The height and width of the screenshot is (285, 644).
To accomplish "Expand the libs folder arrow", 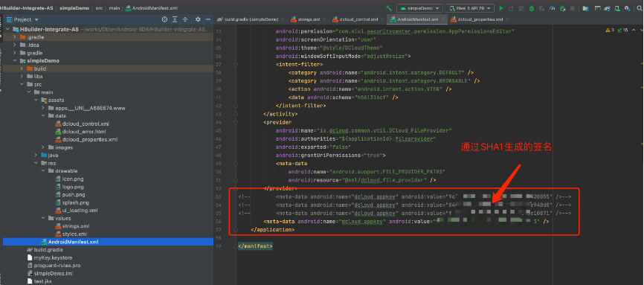I will pos(22,77).
